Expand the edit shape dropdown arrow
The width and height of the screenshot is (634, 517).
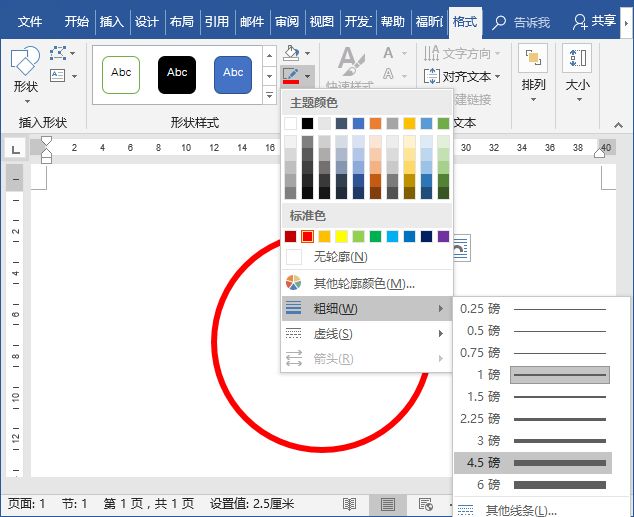[x=73, y=53]
